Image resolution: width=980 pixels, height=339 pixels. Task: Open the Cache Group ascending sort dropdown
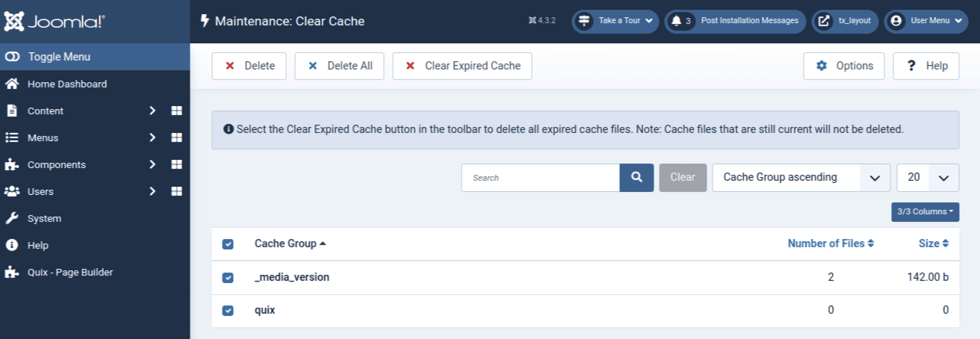(801, 177)
